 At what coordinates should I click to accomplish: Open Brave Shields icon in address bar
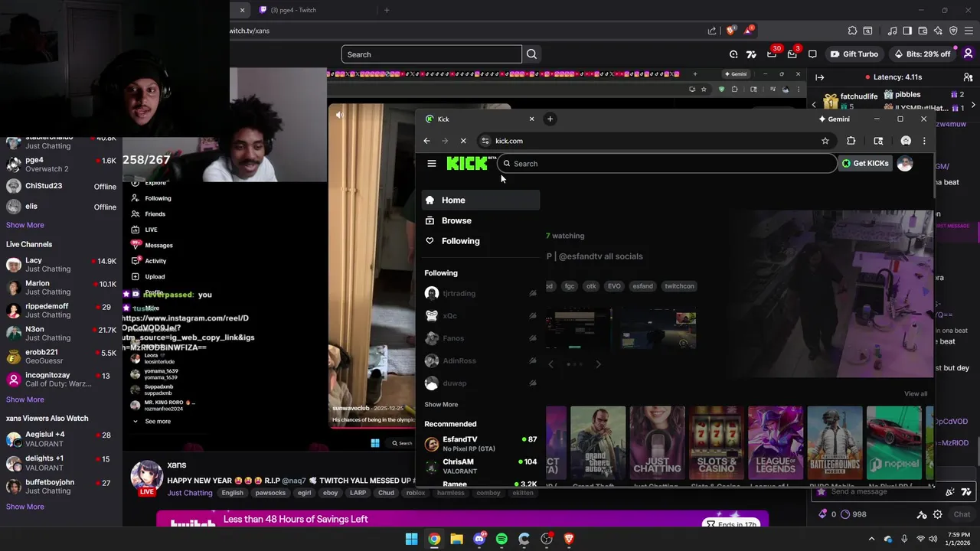[x=730, y=31]
